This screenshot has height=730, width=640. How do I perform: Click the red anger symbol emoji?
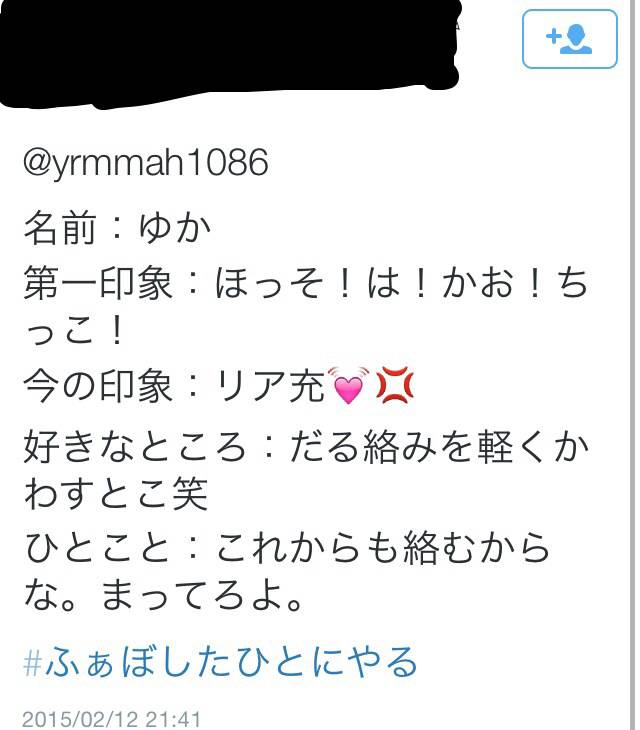click(x=395, y=385)
